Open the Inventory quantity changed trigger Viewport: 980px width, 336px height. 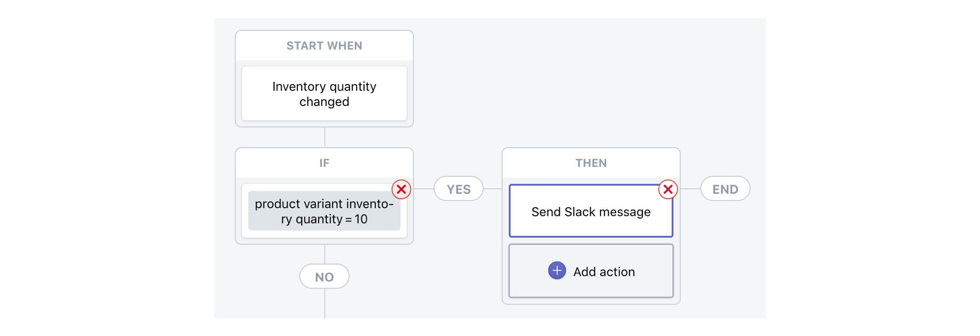324,94
